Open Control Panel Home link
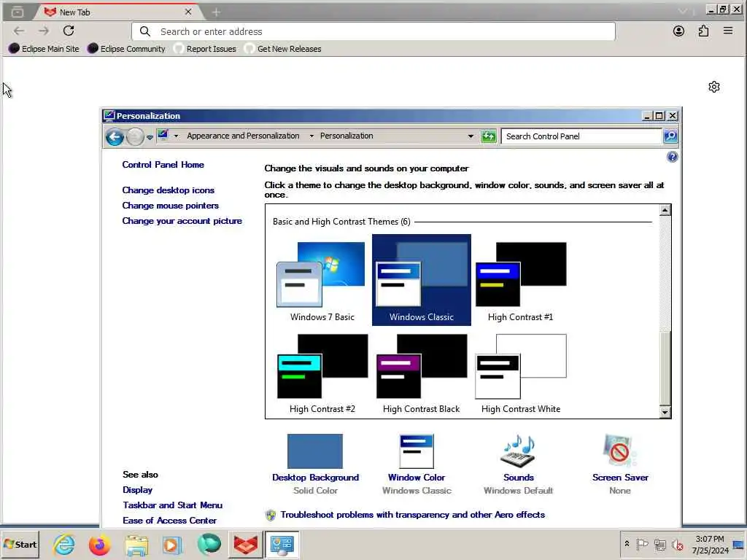 163,165
